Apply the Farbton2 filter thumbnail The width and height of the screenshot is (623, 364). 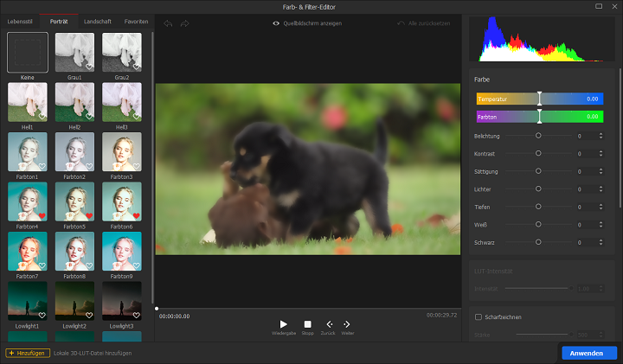coord(74,152)
